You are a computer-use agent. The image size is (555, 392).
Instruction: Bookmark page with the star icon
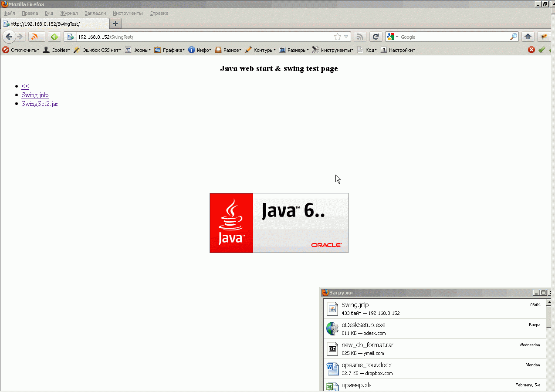point(337,37)
